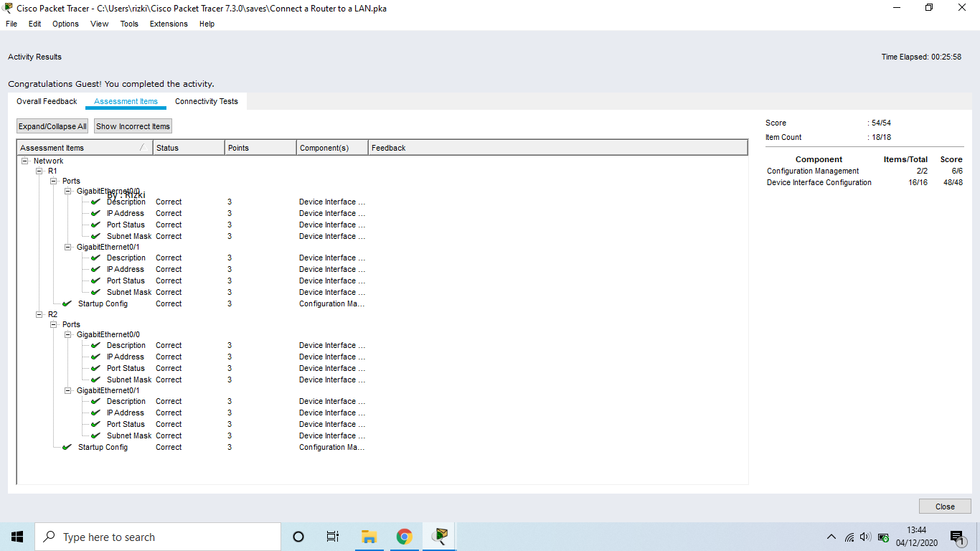Sort by the Points column header
Viewport: 980px width, 551px height.
click(x=260, y=148)
